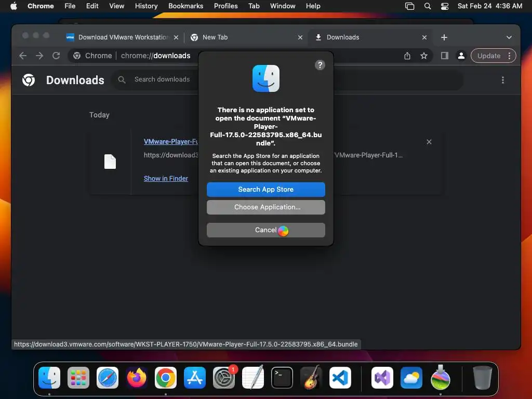Toggle the Chrome side panel
The image size is (532, 399).
point(445,56)
